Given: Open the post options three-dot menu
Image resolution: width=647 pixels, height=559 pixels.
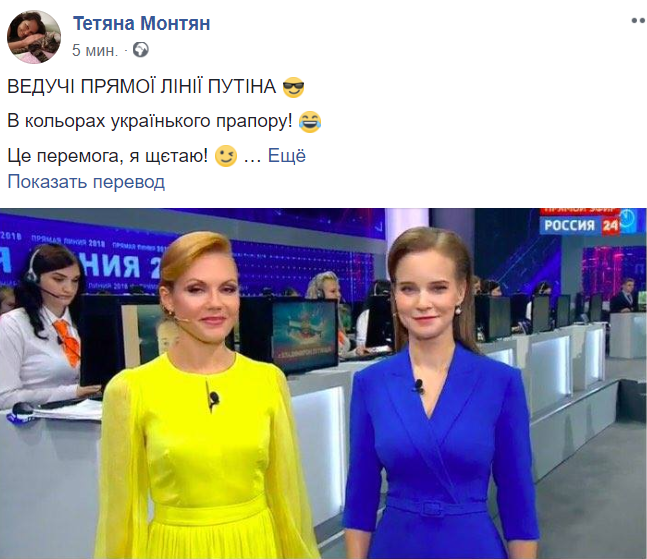Looking at the screenshot, I should (639, 21).
